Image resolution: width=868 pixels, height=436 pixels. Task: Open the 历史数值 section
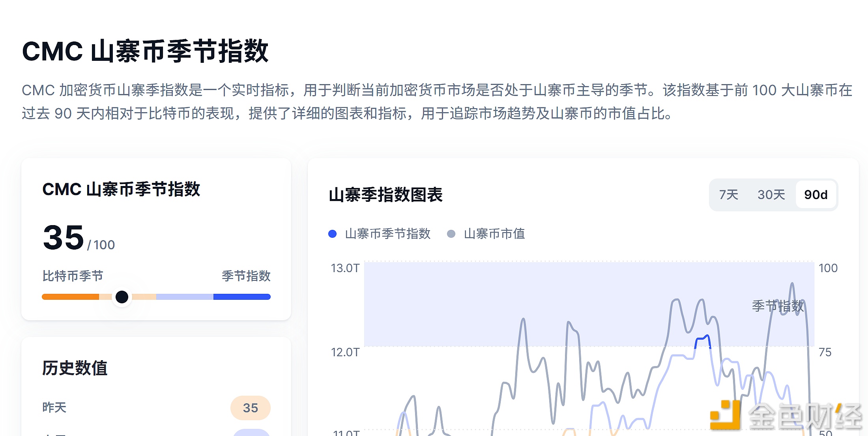pyautogui.click(x=75, y=368)
